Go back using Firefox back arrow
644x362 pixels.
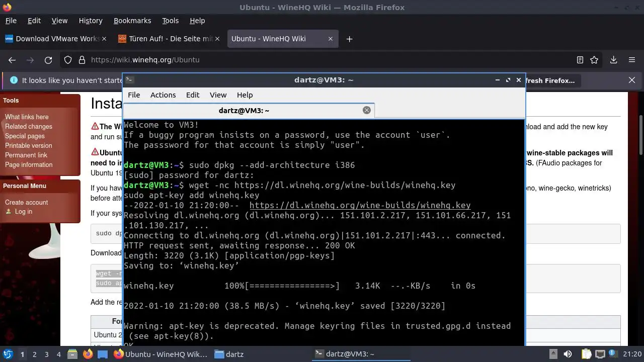point(12,60)
